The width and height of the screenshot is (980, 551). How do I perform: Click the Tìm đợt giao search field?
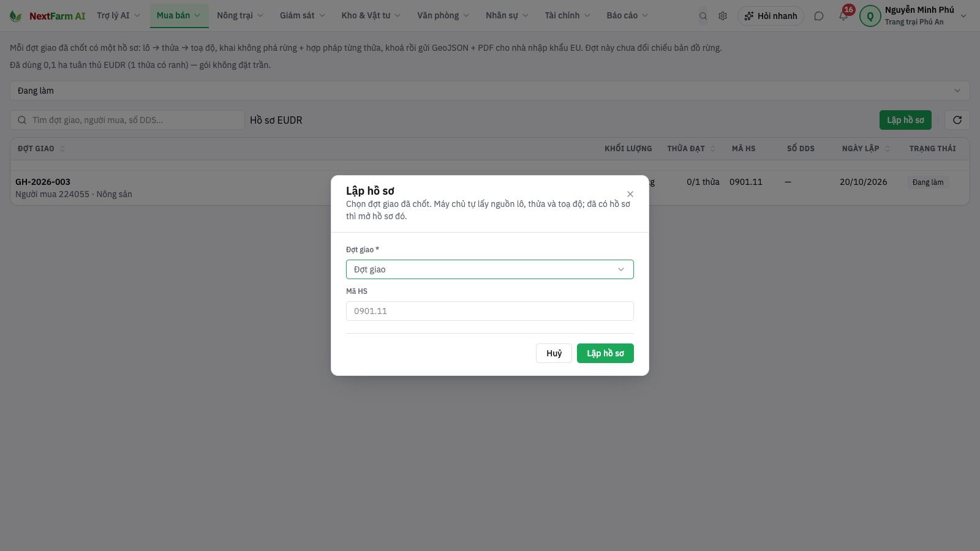[x=127, y=120]
